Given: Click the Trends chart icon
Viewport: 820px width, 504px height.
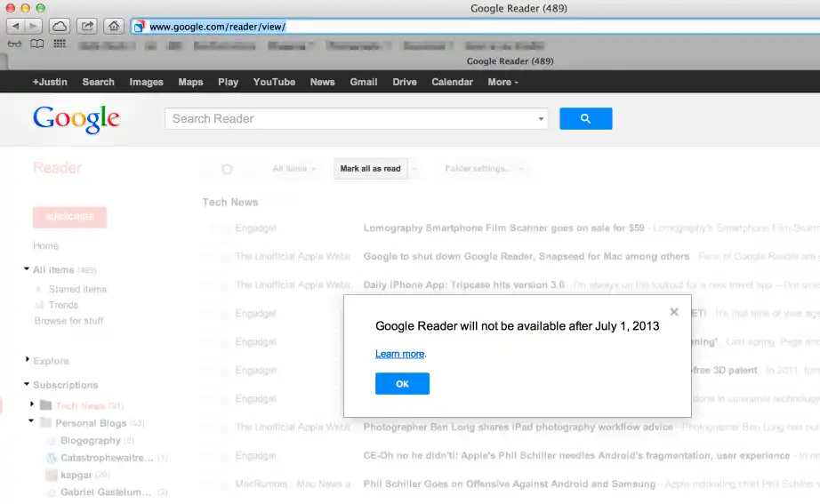Looking at the screenshot, I should pos(39,305).
